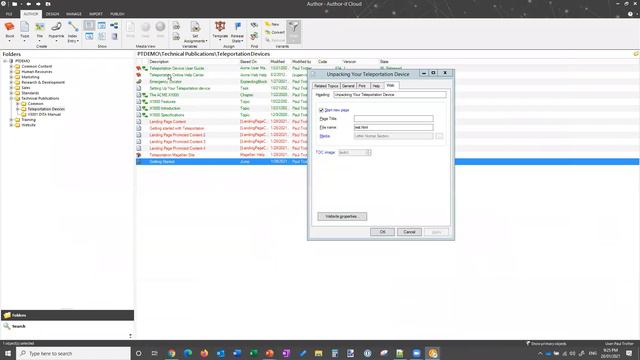Click the tree-structure show icon in Show group
This screenshot has width=640, height=360.
click(x=114, y=26)
